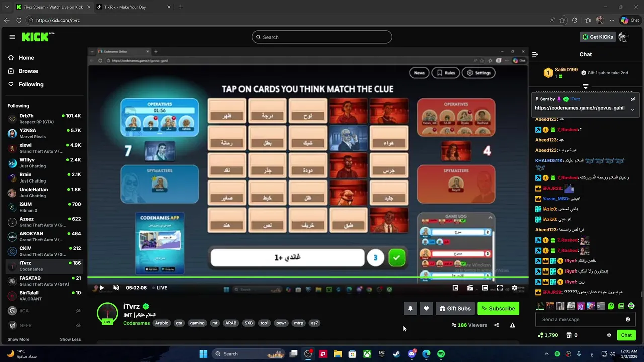
Task: Reload the page
Action: coord(19,20)
